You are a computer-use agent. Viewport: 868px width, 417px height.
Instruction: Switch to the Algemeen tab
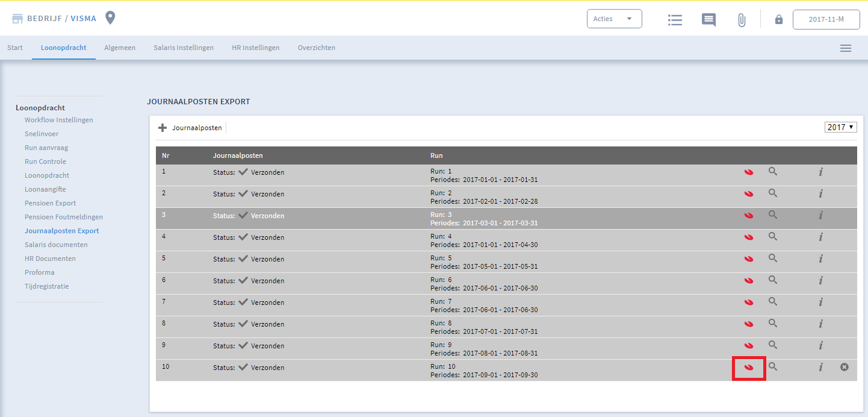pos(120,48)
